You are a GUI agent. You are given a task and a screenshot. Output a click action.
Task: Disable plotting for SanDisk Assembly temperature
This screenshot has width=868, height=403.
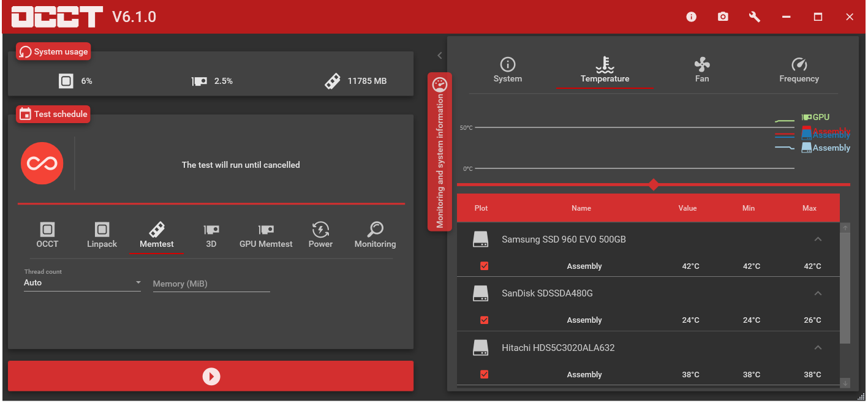tap(484, 320)
